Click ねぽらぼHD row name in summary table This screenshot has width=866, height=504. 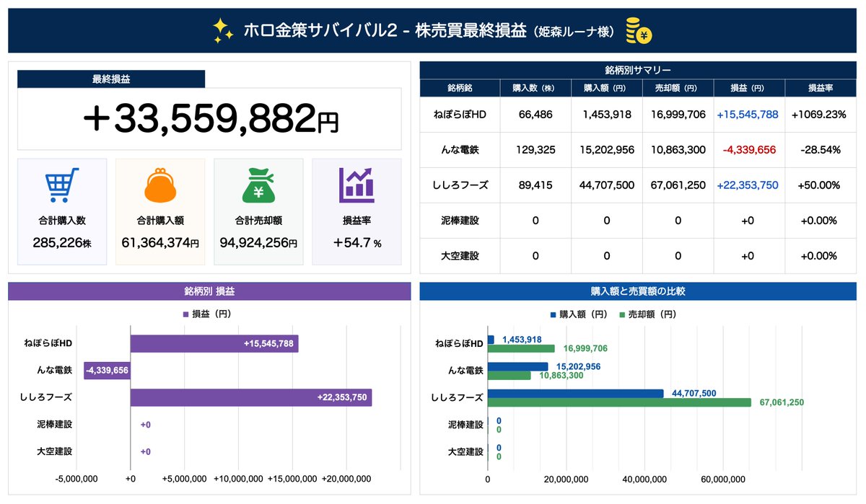tap(460, 115)
